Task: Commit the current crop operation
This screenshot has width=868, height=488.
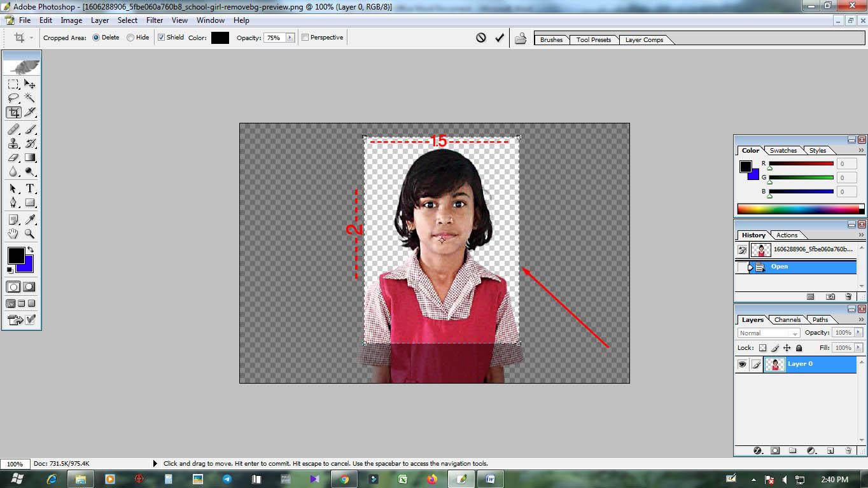Action: click(x=500, y=38)
